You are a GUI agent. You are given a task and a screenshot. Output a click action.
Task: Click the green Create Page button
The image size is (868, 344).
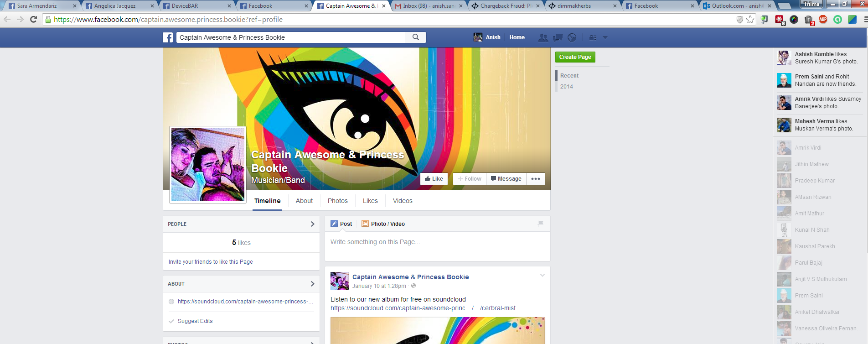pos(575,57)
